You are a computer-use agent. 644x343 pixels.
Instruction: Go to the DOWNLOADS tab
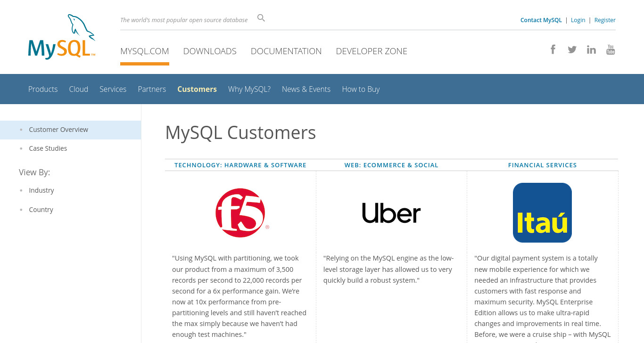[x=210, y=51]
